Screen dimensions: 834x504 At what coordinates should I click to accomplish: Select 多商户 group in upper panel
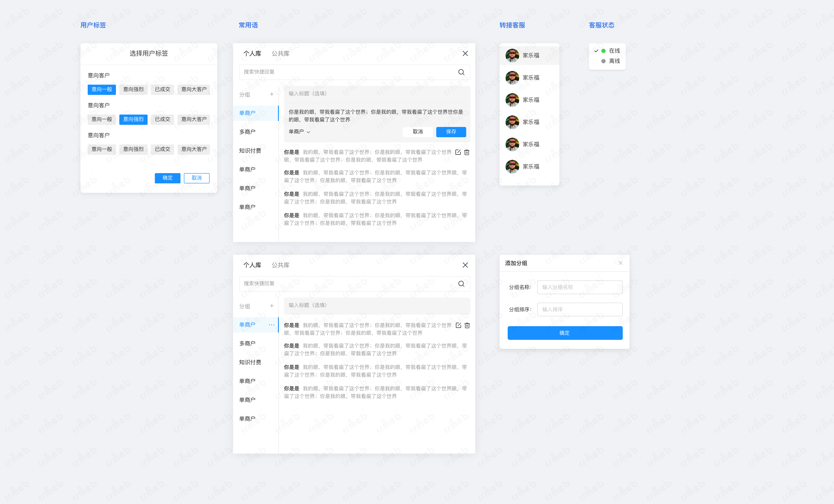[247, 132]
